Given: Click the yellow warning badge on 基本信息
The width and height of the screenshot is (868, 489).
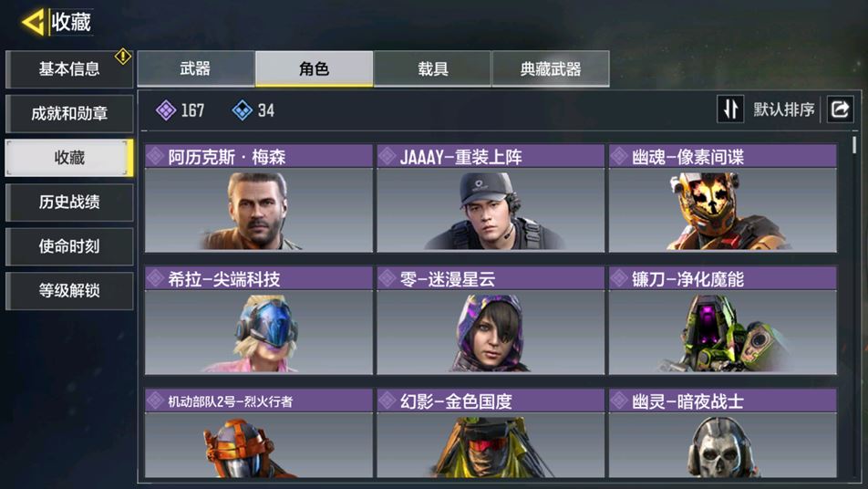Looking at the screenshot, I should (123, 56).
